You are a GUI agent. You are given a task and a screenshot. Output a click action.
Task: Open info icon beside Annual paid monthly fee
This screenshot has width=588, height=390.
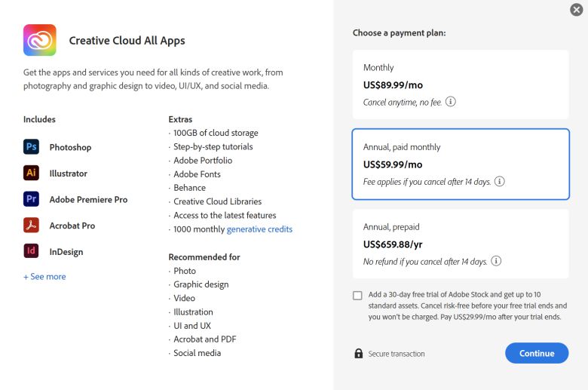[x=499, y=182]
